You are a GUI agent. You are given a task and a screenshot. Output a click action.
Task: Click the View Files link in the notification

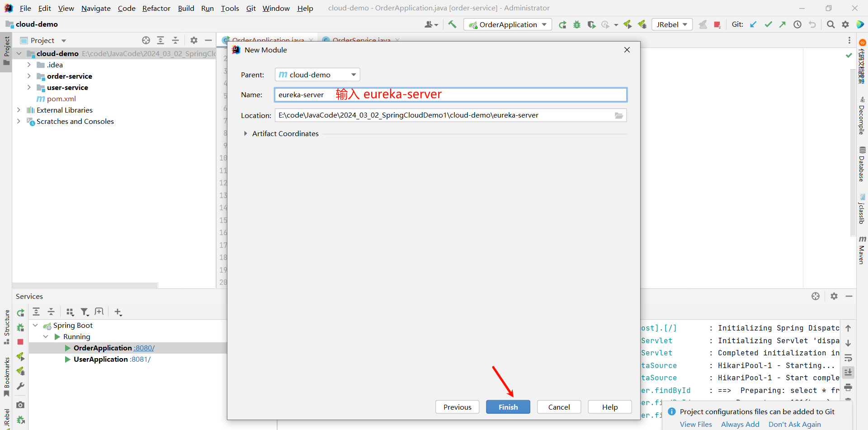click(x=696, y=424)
